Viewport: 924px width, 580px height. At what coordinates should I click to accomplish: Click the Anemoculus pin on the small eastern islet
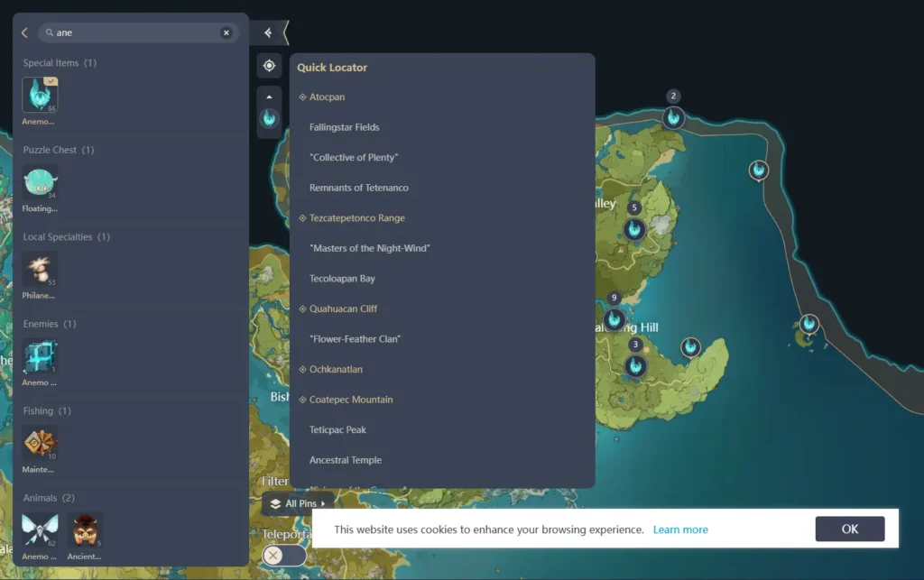tap(808, 324)
